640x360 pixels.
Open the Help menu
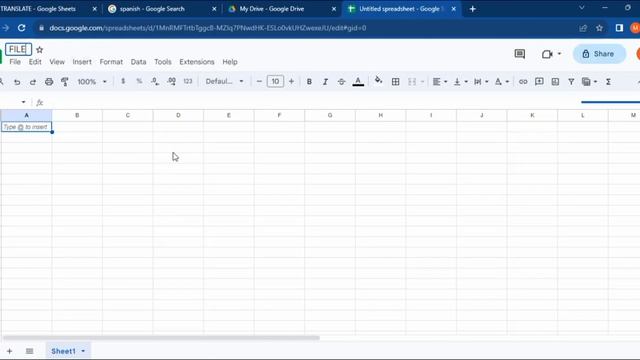coord(230,62)
